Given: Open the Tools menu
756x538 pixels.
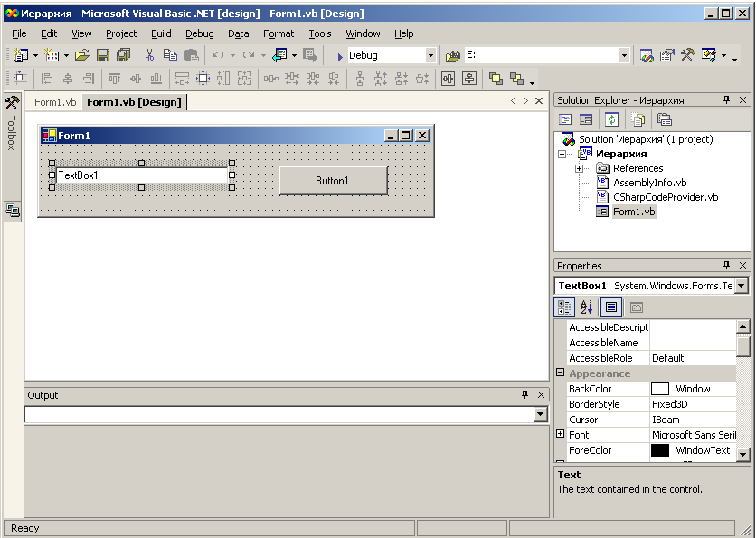Looking at the screenshot, I should click(320, 33).
